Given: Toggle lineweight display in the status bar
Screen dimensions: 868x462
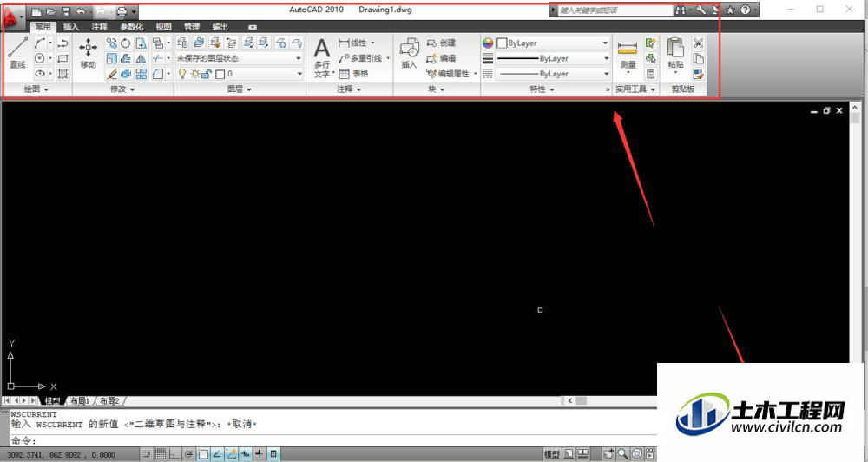Looking at the screenshot, I should click(x=259, y=454).
